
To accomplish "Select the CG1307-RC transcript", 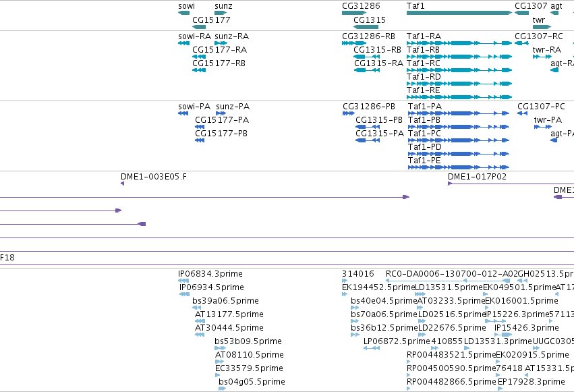I will coord(521,43).
